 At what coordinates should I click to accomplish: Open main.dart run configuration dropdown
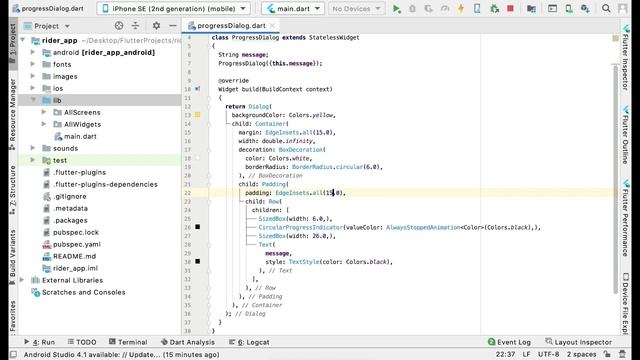tap(293, 9)
